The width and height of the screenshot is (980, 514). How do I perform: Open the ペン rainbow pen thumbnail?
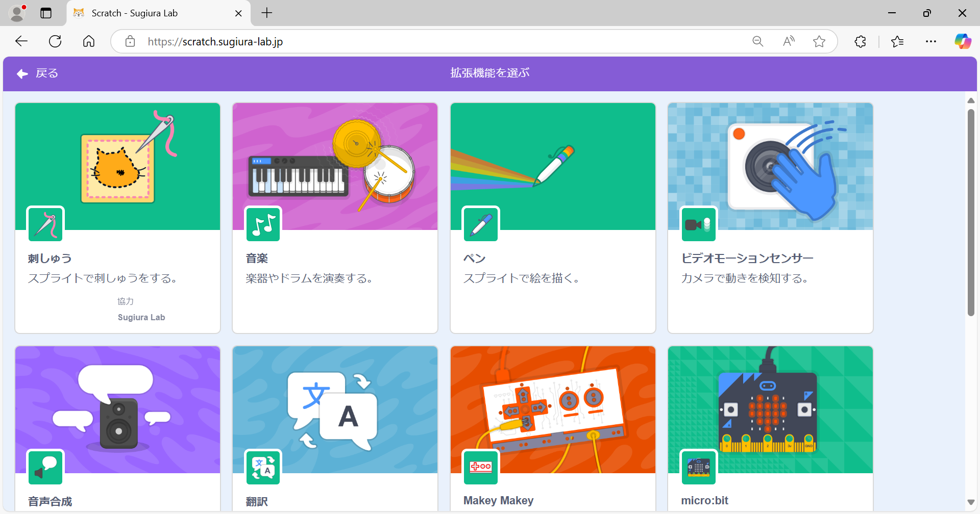(553, 167)
